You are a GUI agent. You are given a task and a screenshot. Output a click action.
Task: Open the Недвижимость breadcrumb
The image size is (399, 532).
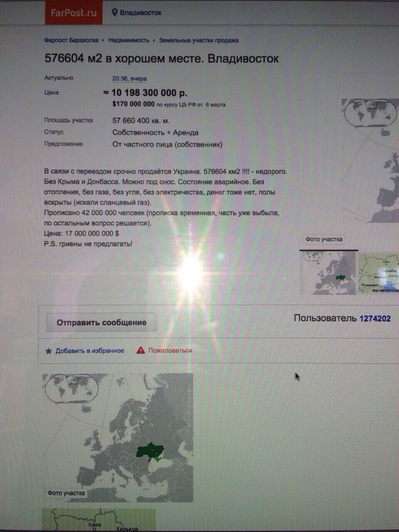pyautogui.click(x=129, y=40)
